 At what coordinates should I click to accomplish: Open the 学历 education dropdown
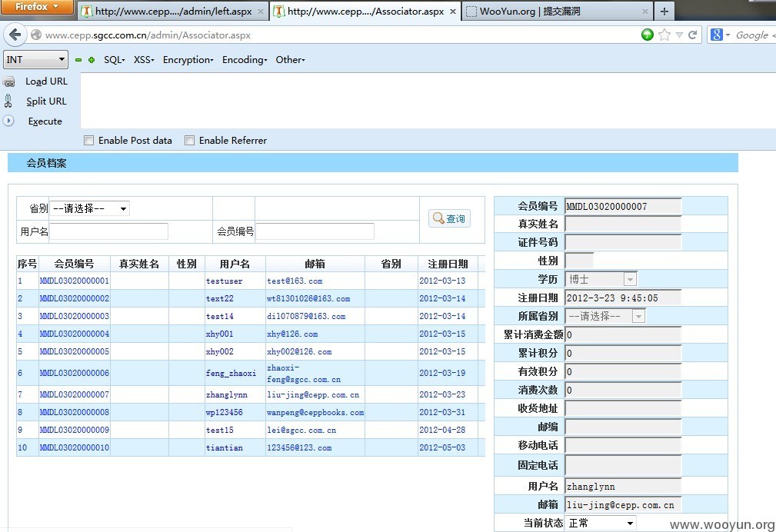pos(601,279)
